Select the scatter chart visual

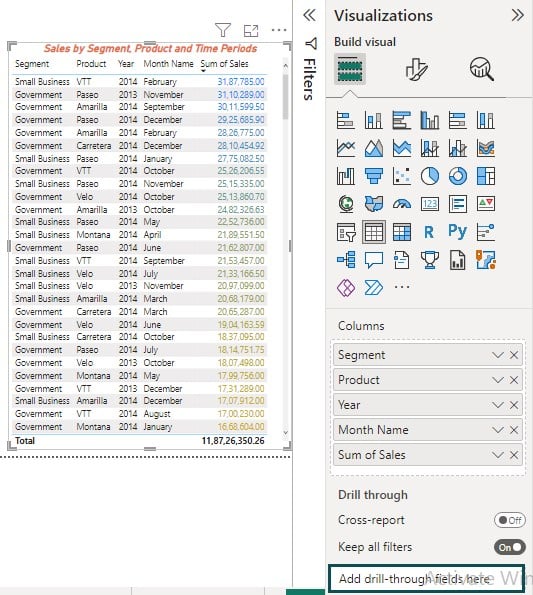(x=401, y=176)
